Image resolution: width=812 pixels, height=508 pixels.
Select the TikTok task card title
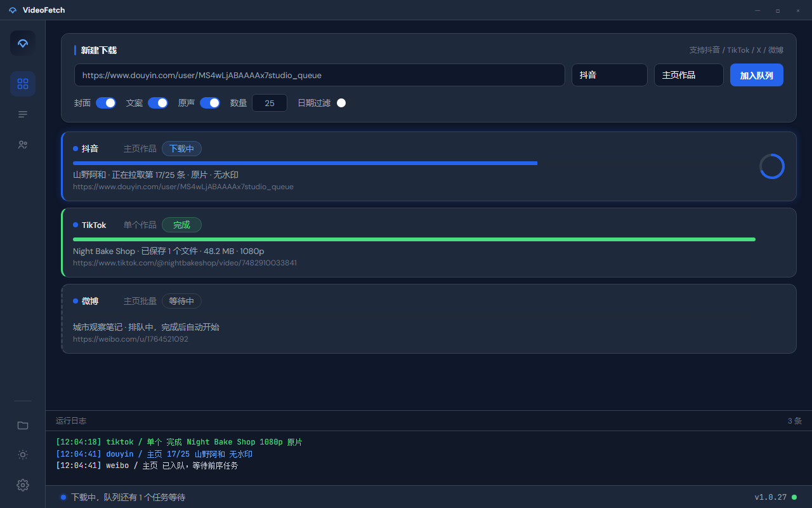point(94,225)
